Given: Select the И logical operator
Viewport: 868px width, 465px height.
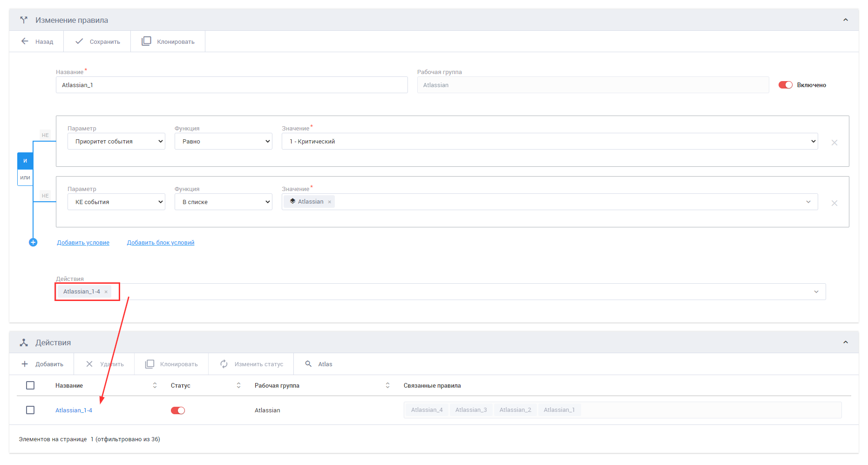Looking at the screenshot, I should pyautogui.click(x=25, y=161).
